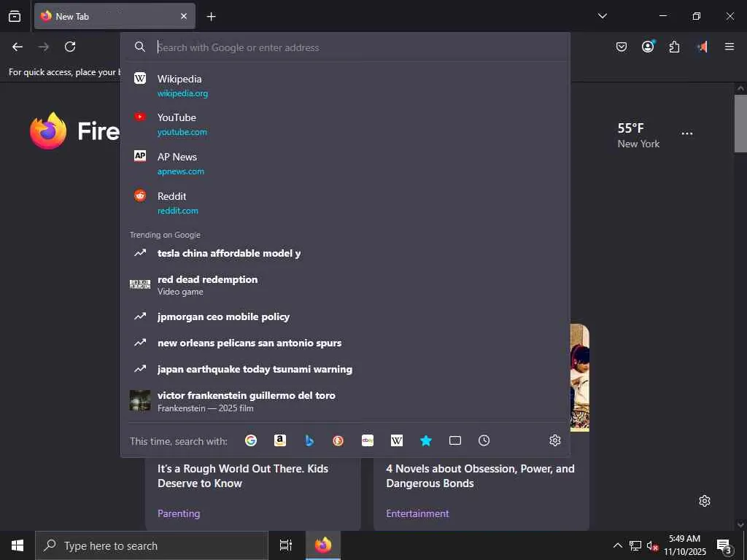Select 'victor frankenstein guillermo del toro'
The image size is (747, 560).
point(345,401)
